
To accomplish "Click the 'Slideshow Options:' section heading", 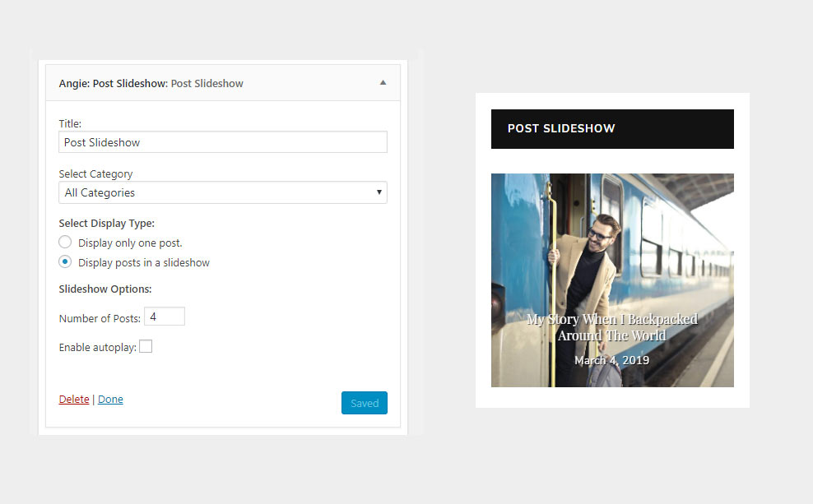I will [105, 289].
